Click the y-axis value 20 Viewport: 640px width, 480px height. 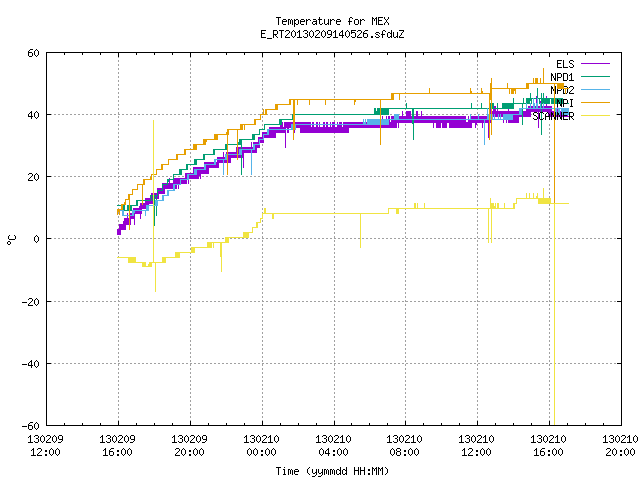pos(33,177)
